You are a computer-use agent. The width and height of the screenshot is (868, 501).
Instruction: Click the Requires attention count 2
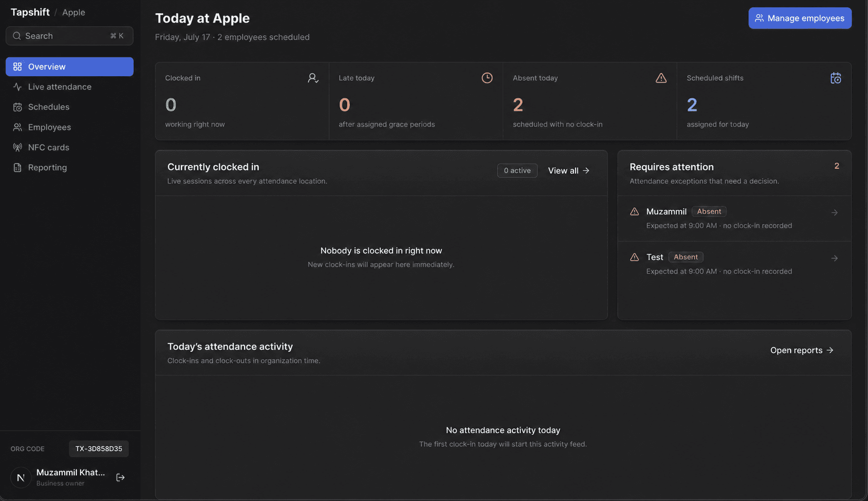coord(837,166)
